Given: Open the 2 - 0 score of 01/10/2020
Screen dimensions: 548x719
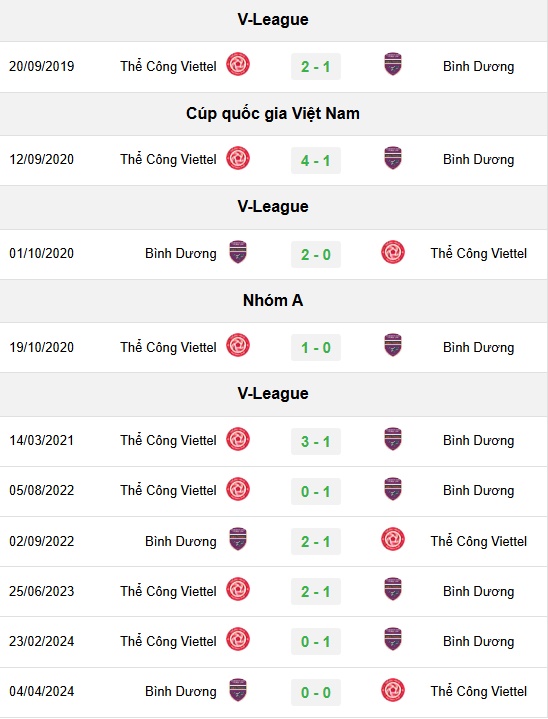Looking at the screenshot, I should [316, 254].
